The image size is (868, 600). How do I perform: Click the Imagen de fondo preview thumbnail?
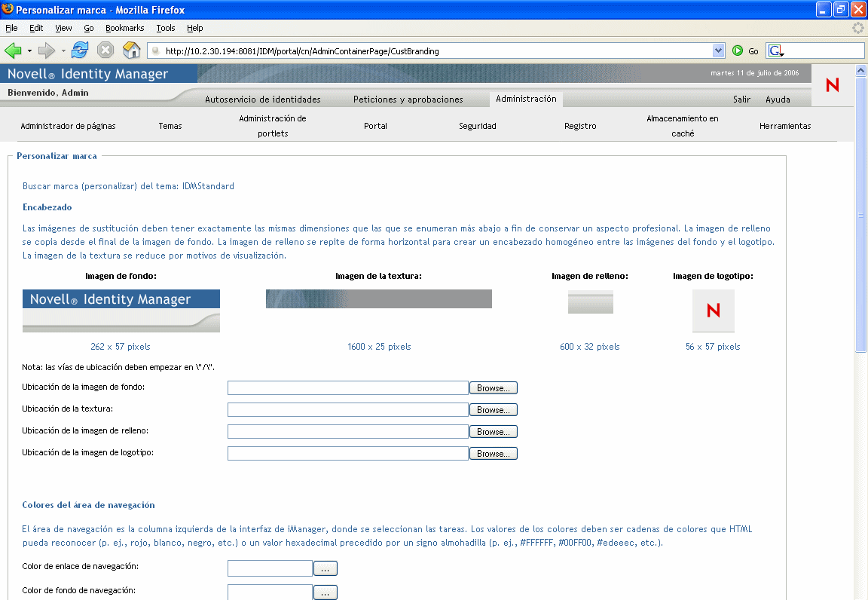tap(121, 311)
